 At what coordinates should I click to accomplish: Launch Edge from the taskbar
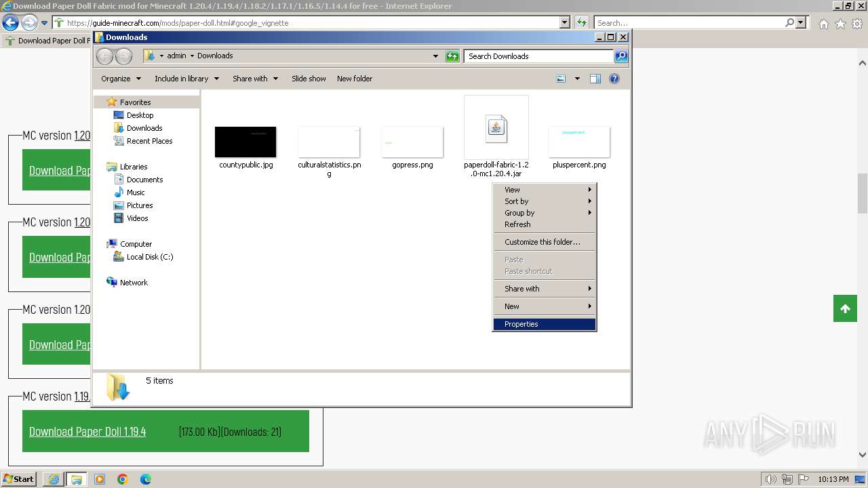point(146,479)
